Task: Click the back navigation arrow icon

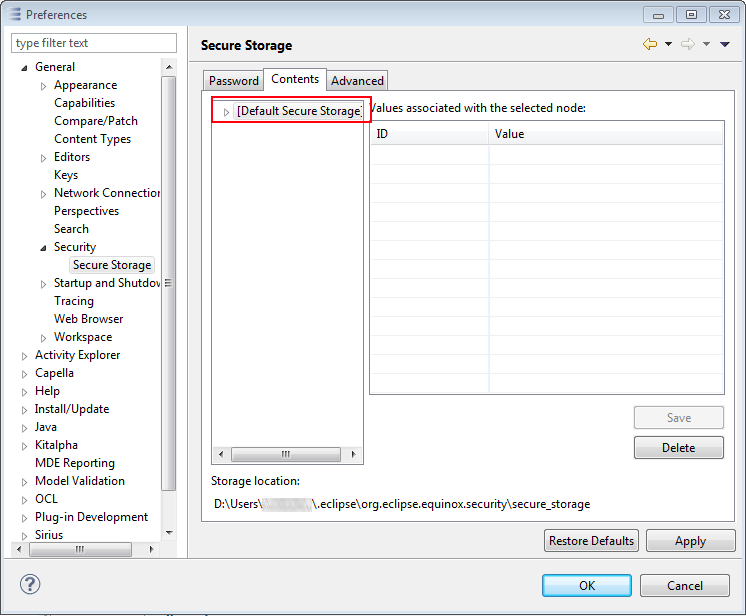Action: point(650,44)
